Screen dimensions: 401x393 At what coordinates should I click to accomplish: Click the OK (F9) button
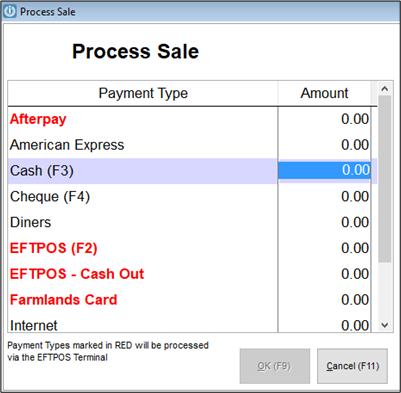pyautogui.click(x=275, y=366)
